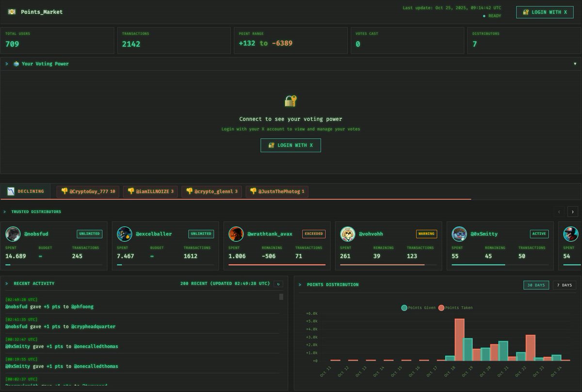The width and height of the screenshot is (582, 392).
Task: Click the cube icon beside Your Voting Power
Action: coord(16,64)
